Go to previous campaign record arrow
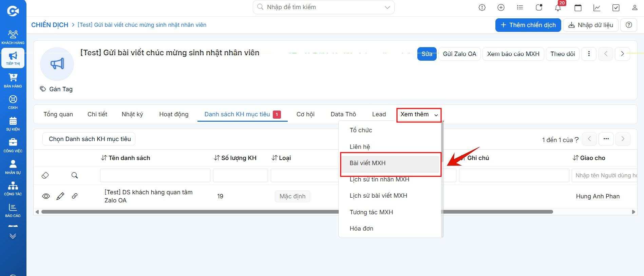The height and width of the screenshot is (276, 644). 606,54
